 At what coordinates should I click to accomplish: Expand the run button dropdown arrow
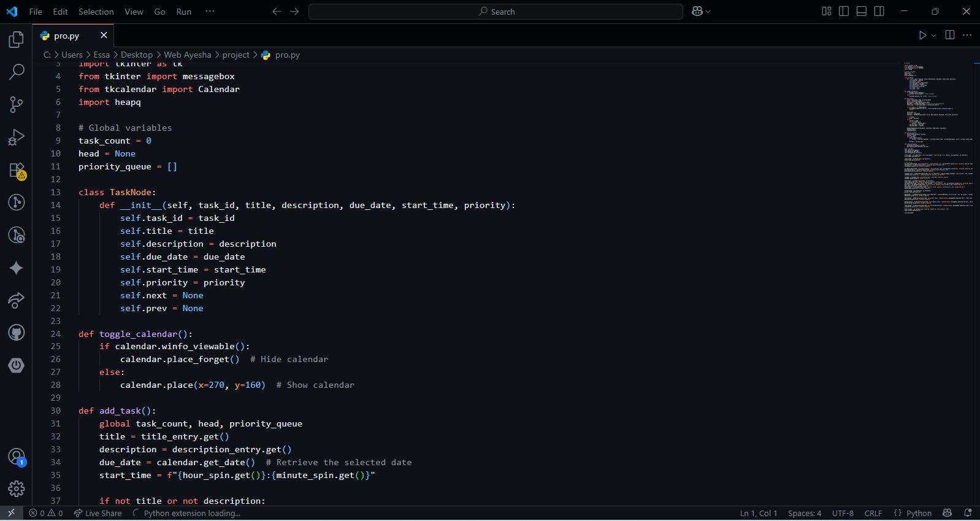pos(934,36)
